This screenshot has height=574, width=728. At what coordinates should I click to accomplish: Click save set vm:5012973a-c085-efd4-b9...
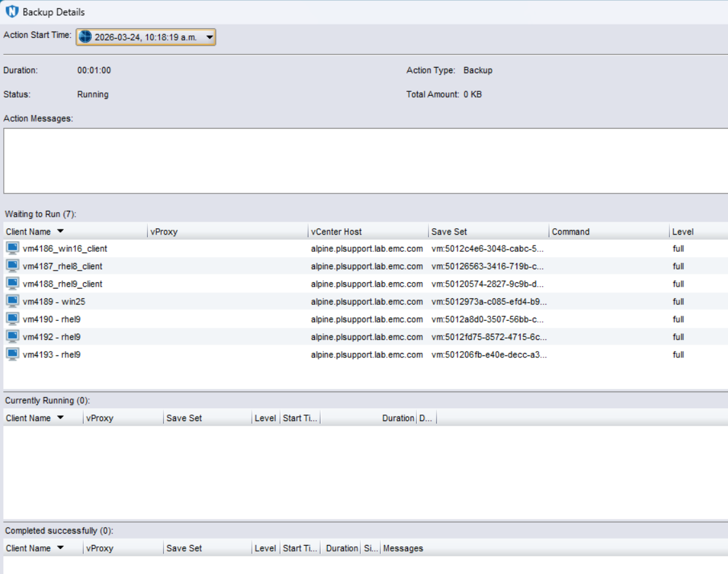click(x=489, y=301)
